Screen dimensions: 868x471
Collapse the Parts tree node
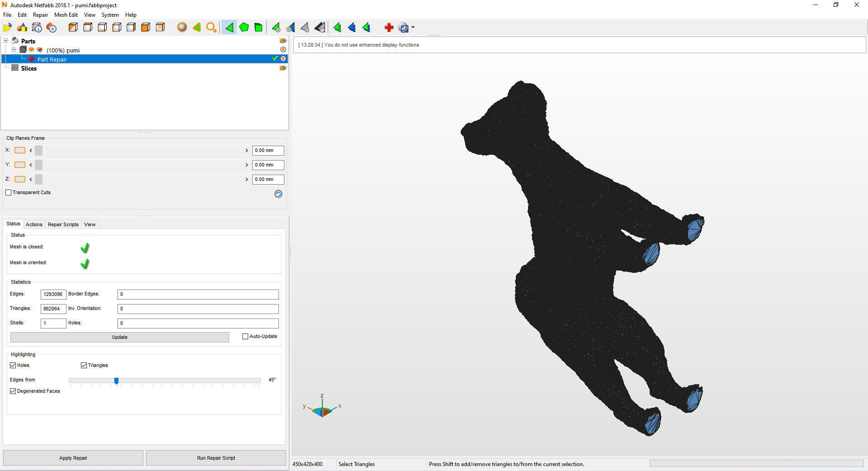click(6, 41)
